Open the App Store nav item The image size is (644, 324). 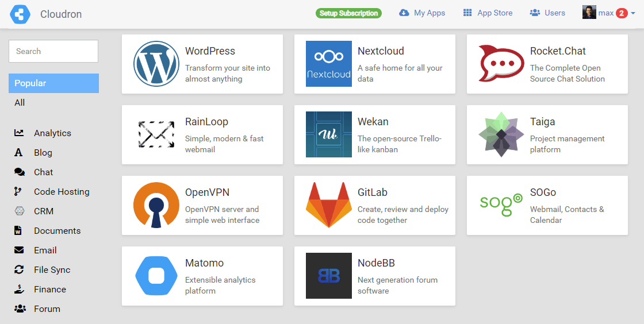[x=488, y=13]
